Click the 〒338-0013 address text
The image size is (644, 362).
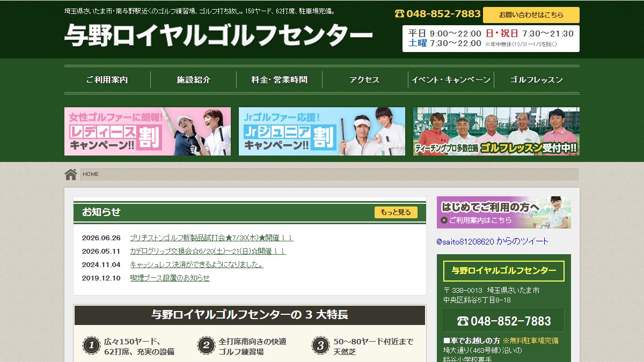(492, 295)
